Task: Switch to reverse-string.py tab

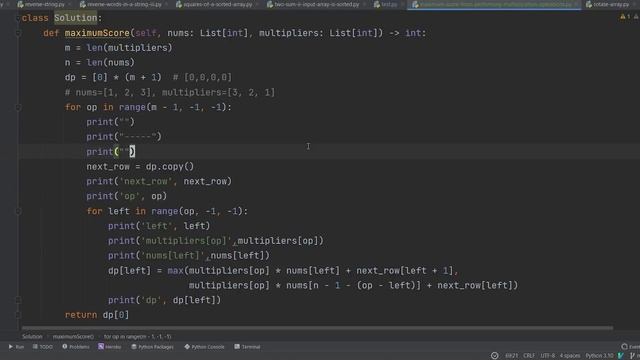Action: [x=41, y=4]
